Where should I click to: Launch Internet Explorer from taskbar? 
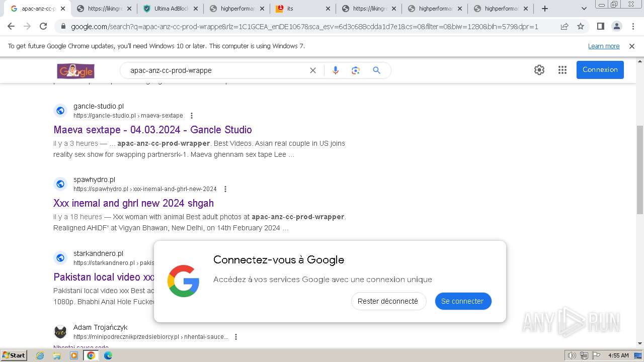[x=40, y=355]
